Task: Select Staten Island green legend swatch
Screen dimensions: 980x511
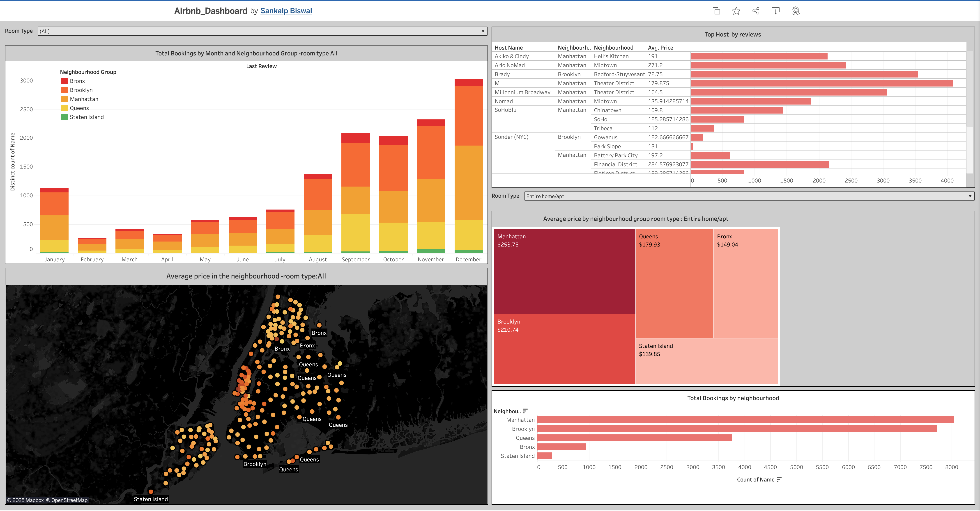Action: pos(65,117)
